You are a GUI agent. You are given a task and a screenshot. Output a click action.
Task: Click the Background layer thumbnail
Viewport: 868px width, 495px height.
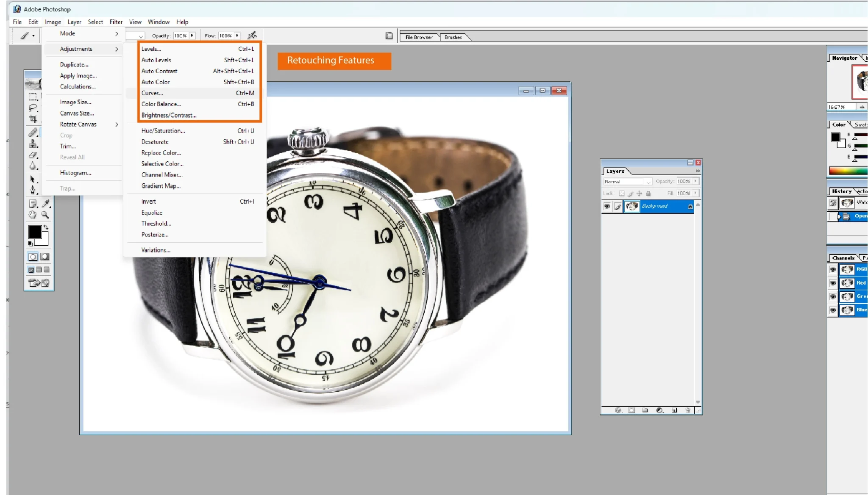[x=632, y=206]
